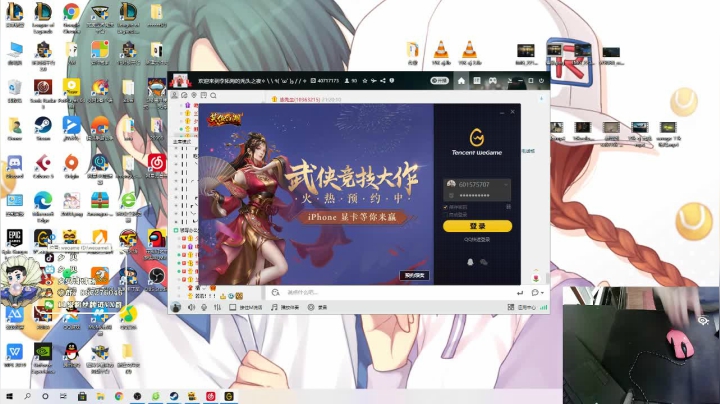Open File Explorer from the taskbar

click(101, 396)
